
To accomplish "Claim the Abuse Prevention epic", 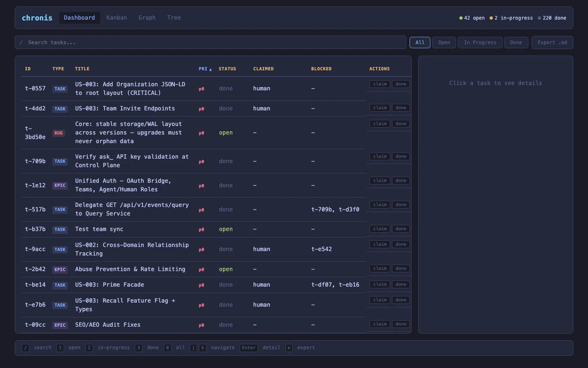I will pos(380,269).
